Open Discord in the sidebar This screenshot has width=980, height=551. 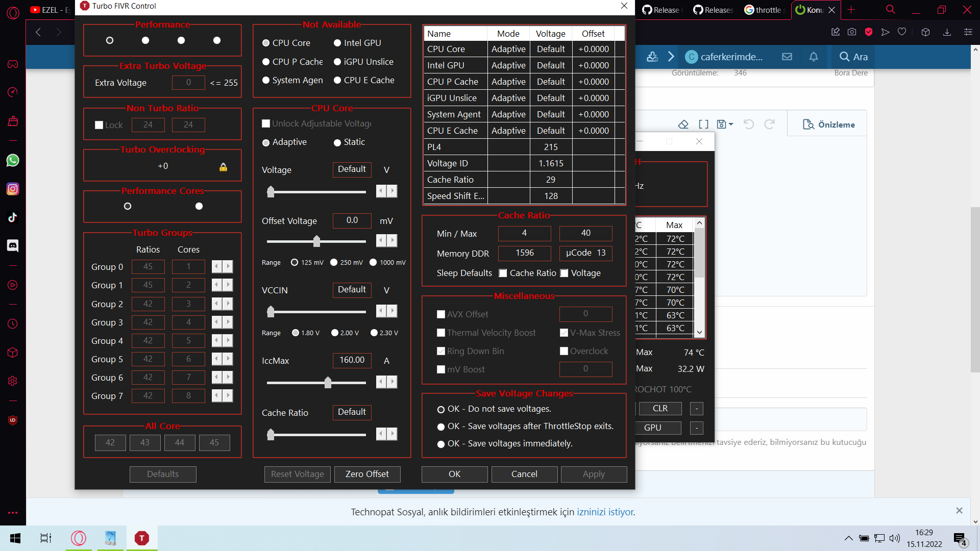coord(13,246)
